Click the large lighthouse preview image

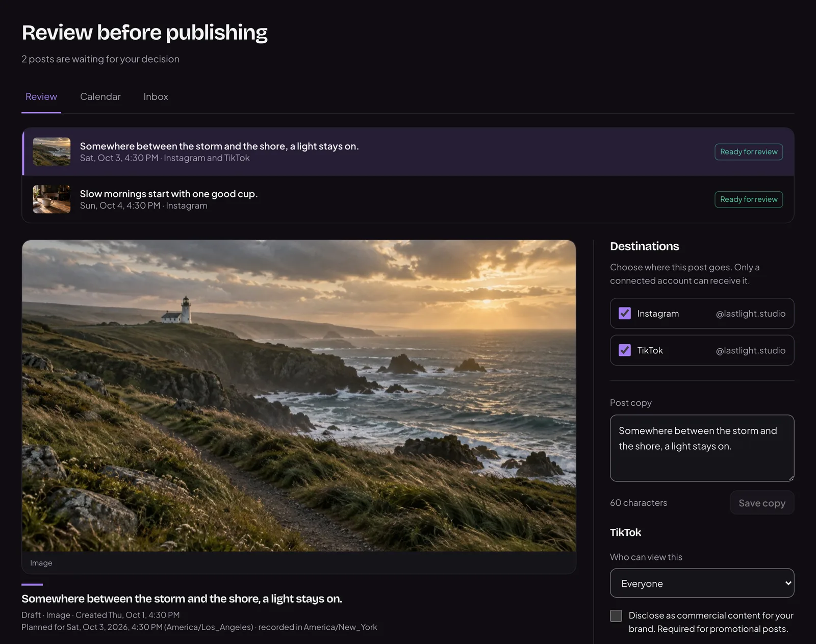(x=299, y=396)
